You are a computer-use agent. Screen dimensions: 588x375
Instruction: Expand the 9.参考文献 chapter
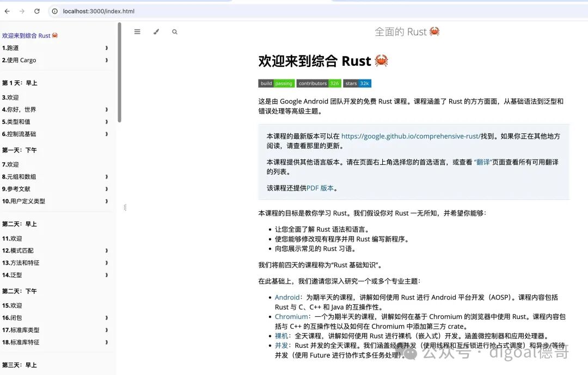click(107, 189)
